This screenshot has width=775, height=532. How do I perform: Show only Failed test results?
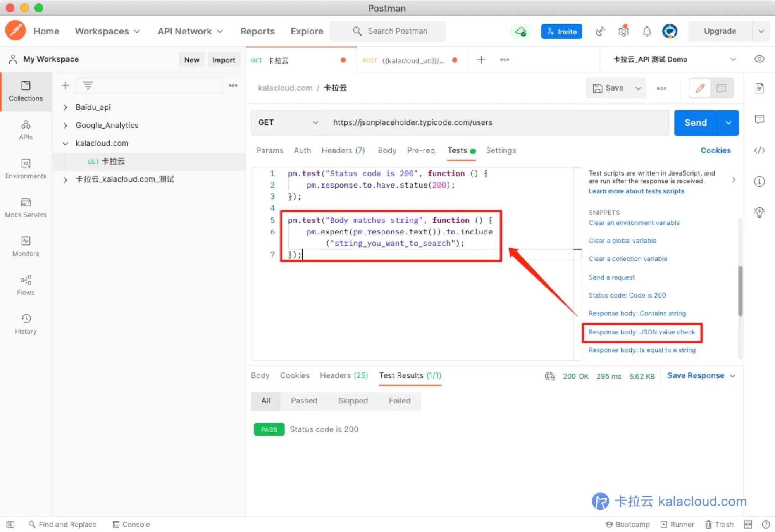coord(400,401)
